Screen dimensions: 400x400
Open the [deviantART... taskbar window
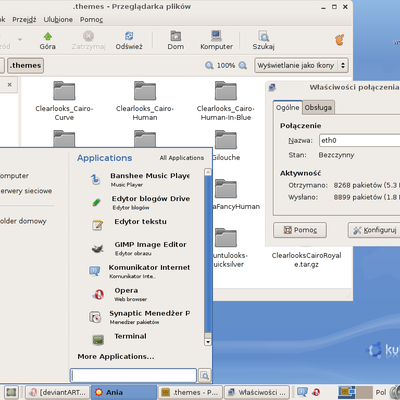coord(58,392)
